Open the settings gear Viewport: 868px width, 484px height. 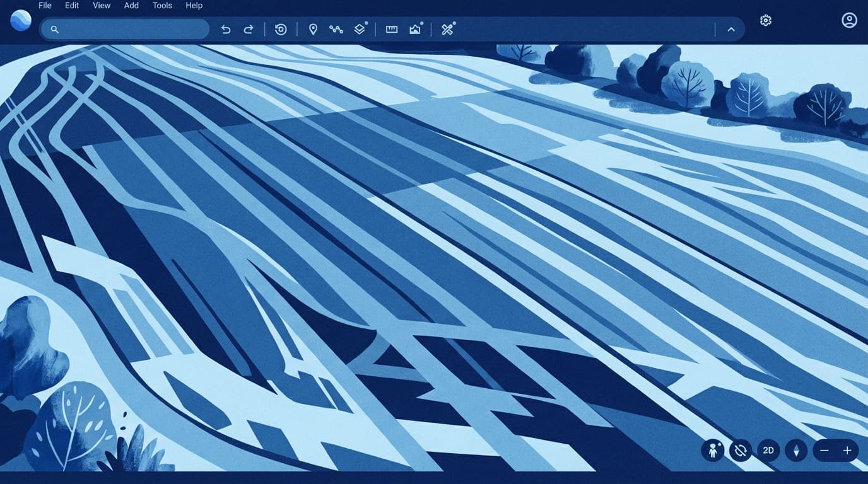click(x=766, y=20)
